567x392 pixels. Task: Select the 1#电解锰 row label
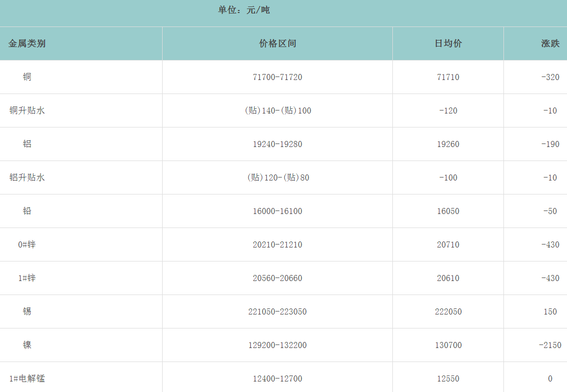point(27,378)
